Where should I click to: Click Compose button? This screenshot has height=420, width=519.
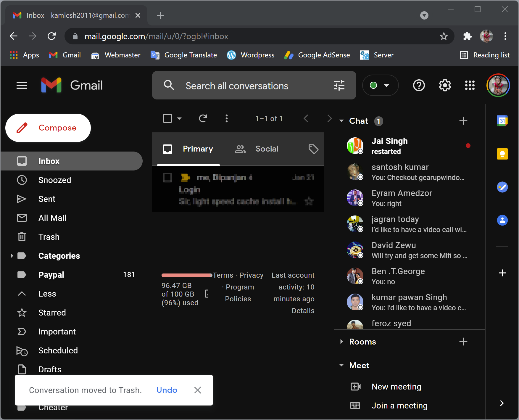tap(48, 128)
